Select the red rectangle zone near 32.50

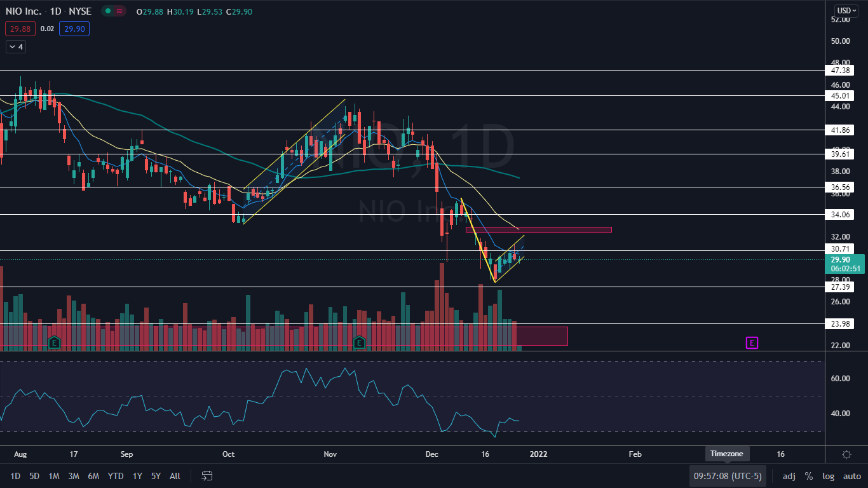[539, 229]
